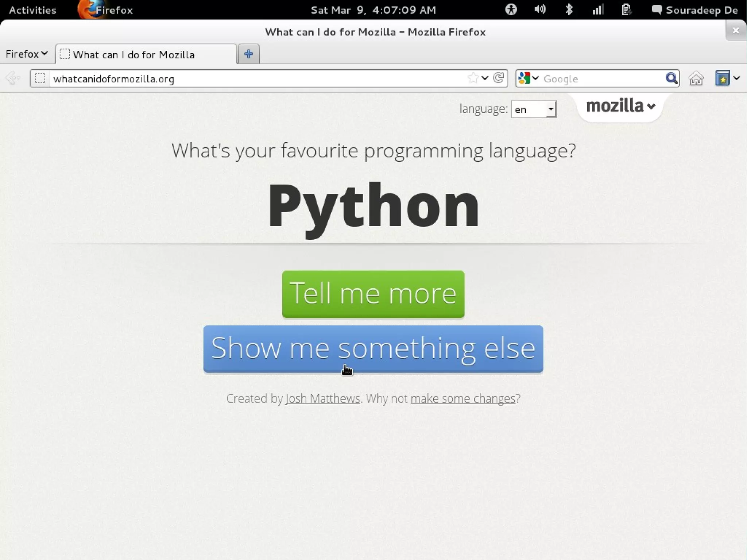Click the network signal icon
The width and height of the screenshot is (747, 560).
(x=598, y=9)
